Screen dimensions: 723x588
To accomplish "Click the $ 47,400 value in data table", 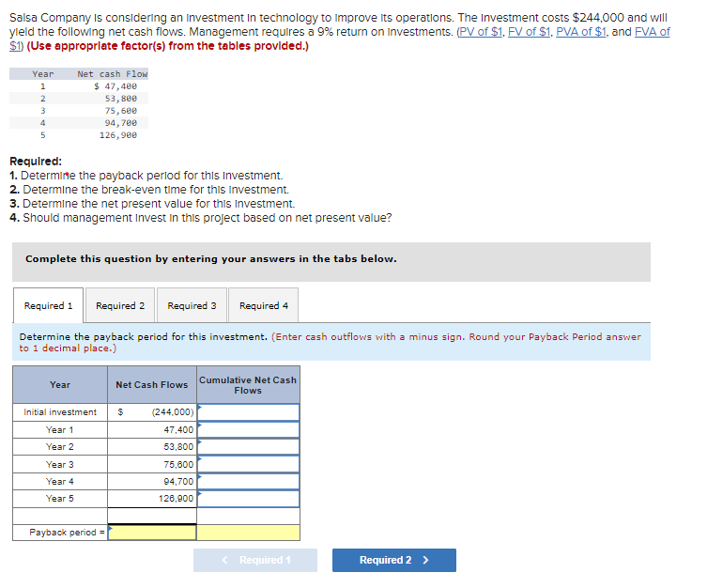I will click(x=115, y=86).
